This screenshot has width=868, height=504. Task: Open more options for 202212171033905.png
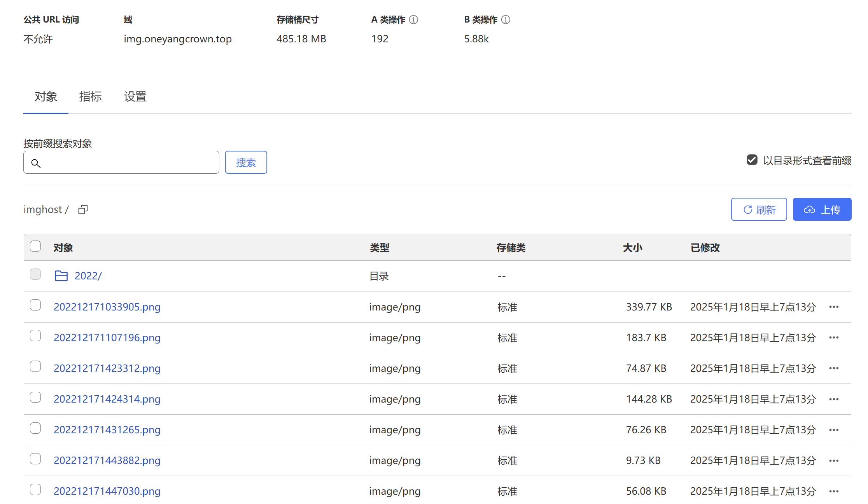coord(834,307)
